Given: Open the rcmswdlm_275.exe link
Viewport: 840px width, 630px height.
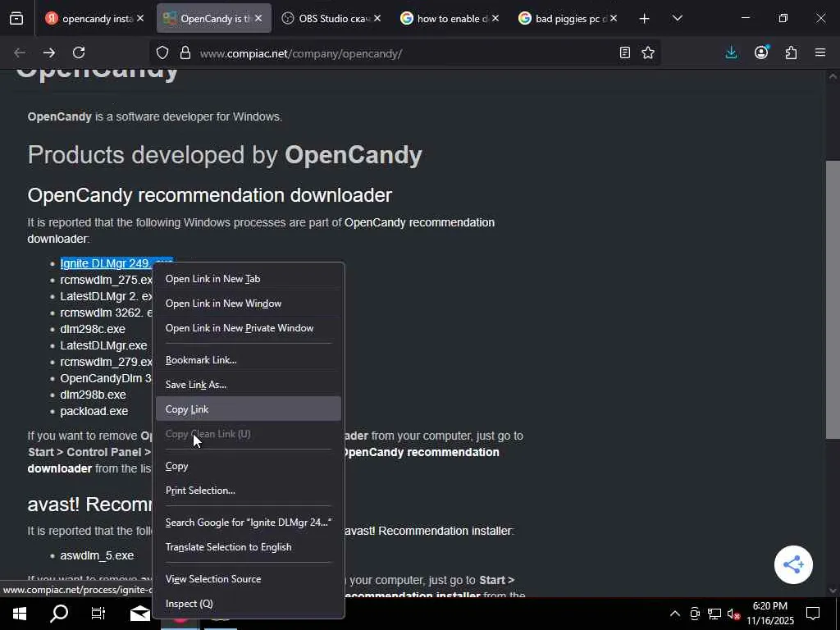Looking at the screenshot, I should (106, 281).
